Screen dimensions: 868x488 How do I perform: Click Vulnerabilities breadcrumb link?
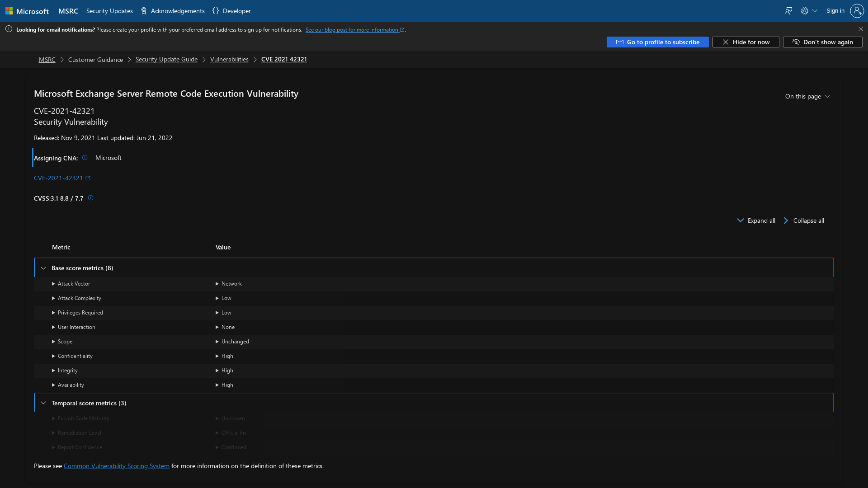[229, 60]
